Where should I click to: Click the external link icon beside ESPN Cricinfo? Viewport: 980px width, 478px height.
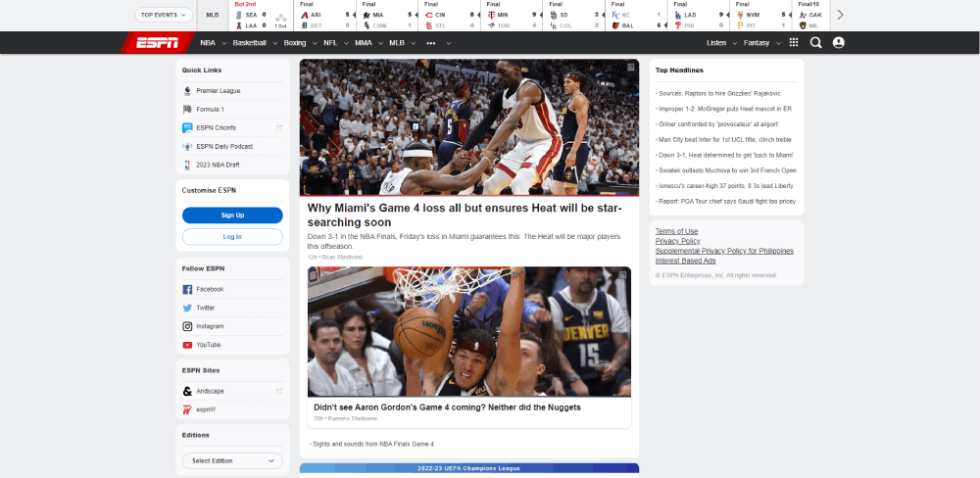click(278, 128)
